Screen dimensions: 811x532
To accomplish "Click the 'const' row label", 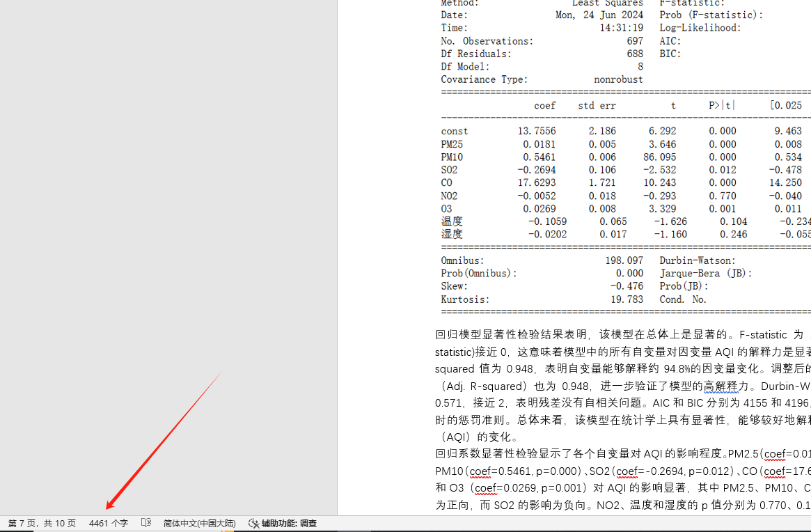I will [x=454, y=132].
